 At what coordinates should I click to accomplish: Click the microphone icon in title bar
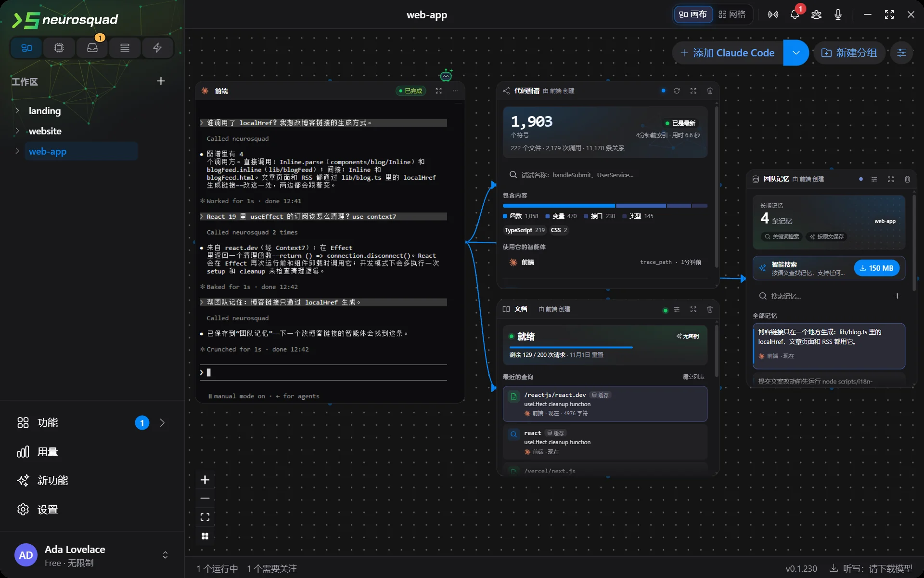838,14
